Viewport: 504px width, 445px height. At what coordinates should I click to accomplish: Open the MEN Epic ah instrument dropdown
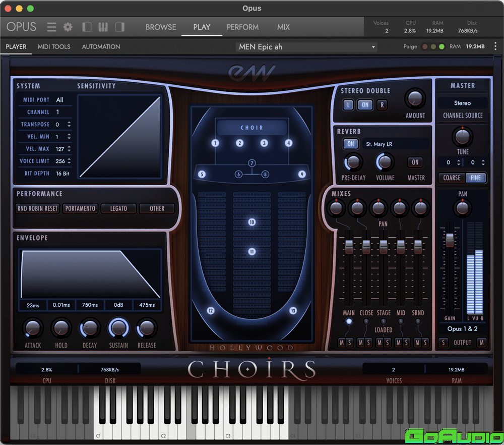point(307,47)
